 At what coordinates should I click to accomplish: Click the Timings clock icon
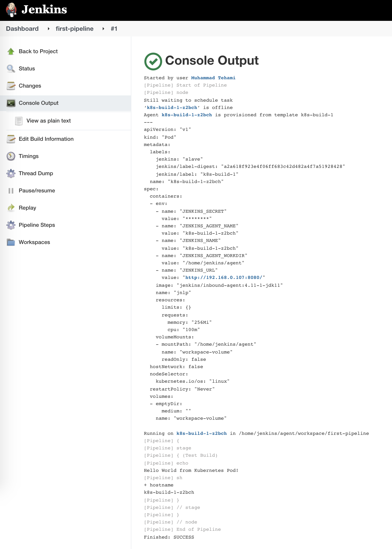(x=11, y=156)
